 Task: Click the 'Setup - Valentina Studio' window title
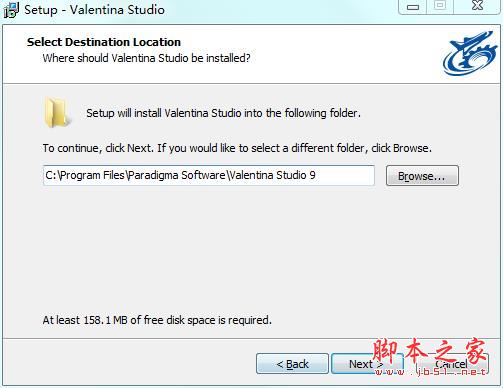tap(94, 10)
